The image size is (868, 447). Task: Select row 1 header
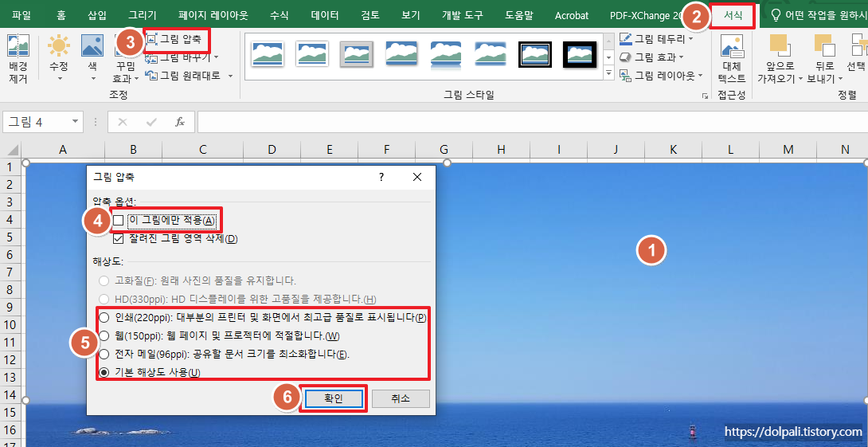coord(10,167)
